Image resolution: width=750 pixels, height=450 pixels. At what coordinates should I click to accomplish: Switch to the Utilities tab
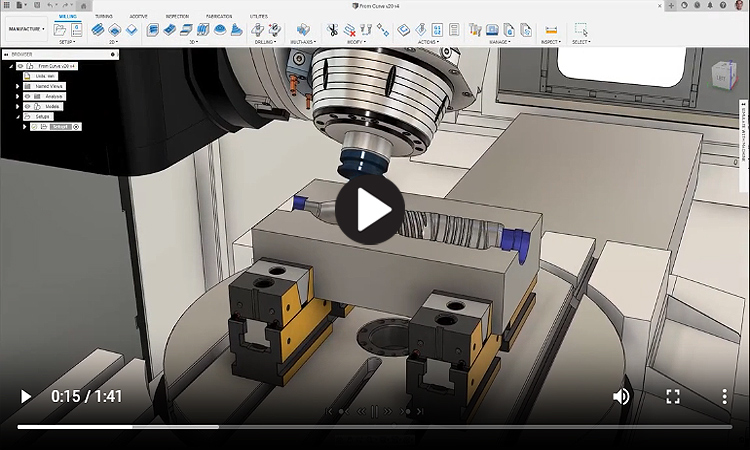click(259, 16)
